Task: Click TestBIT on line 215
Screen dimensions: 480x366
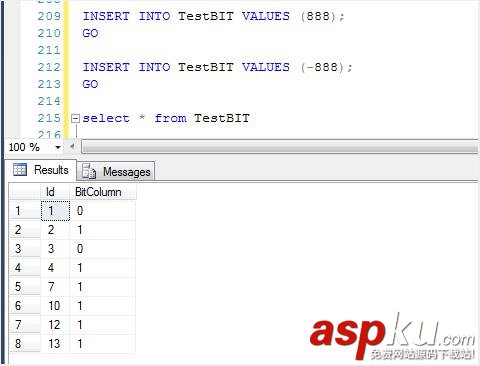Action: coord(222,118)
